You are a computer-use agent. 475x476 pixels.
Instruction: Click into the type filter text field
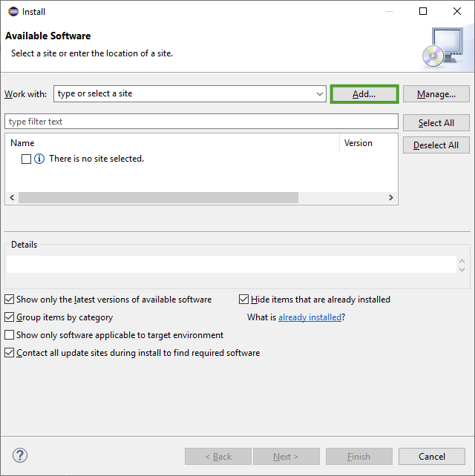pos(201,122)
